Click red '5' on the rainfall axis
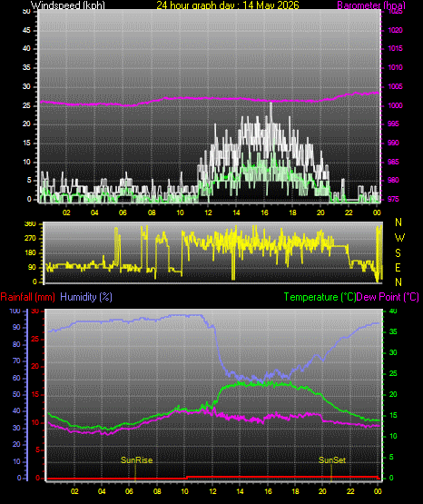This screenshot has height=504, width=423. coord(37,450)
